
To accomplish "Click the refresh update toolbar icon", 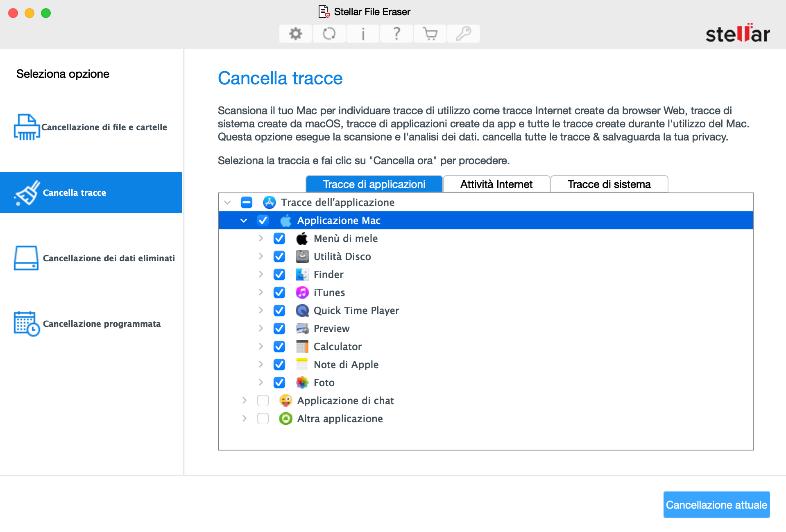I will 329,34.
